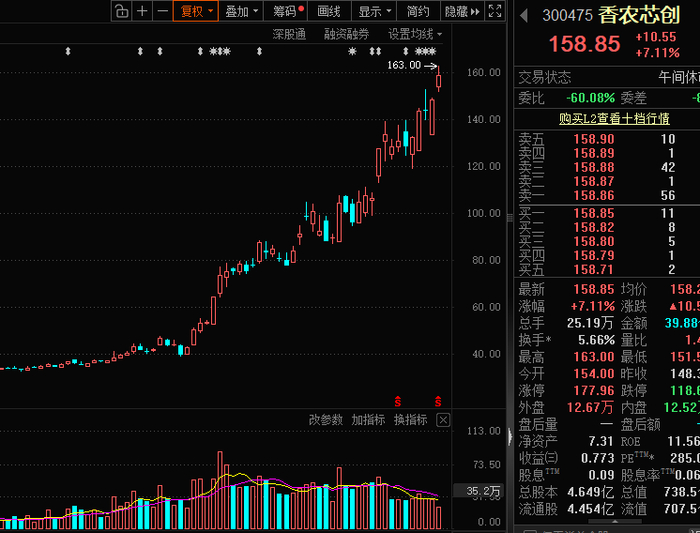Click the first event marker in the row above the chart
Image resolution: width=700 pixels, height=533 pixels.
pos(68,51)
